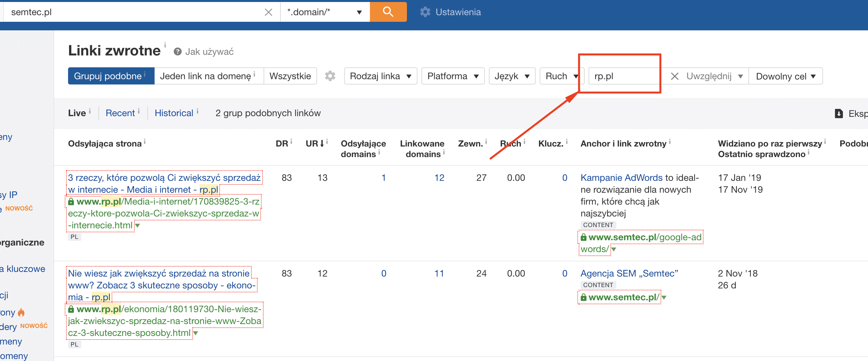Click the orange search magnifier button
The width and height of the screenshot is (868, 361).
click(388, 12)
